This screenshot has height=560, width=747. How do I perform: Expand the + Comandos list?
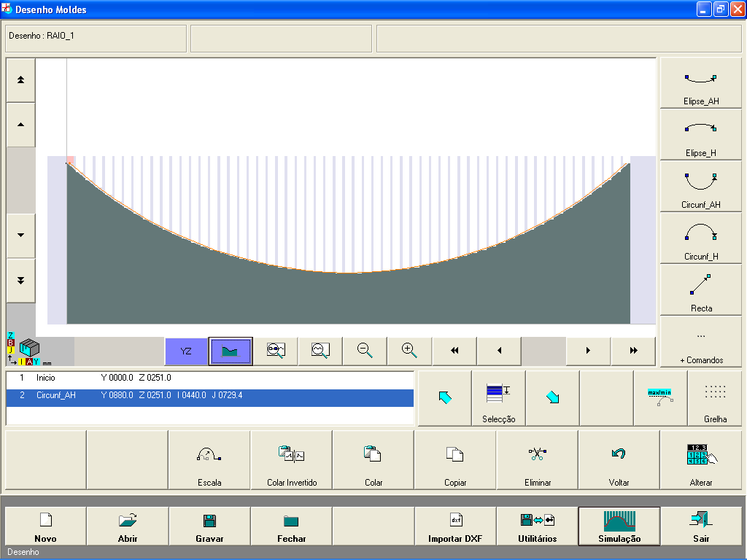(x=700, y=342)
